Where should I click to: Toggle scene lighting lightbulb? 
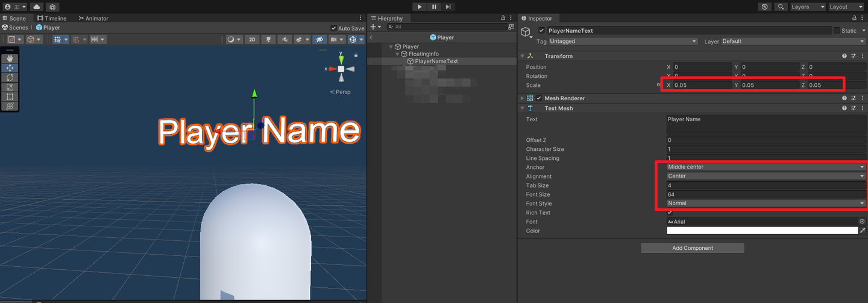(x=268, y=39)
